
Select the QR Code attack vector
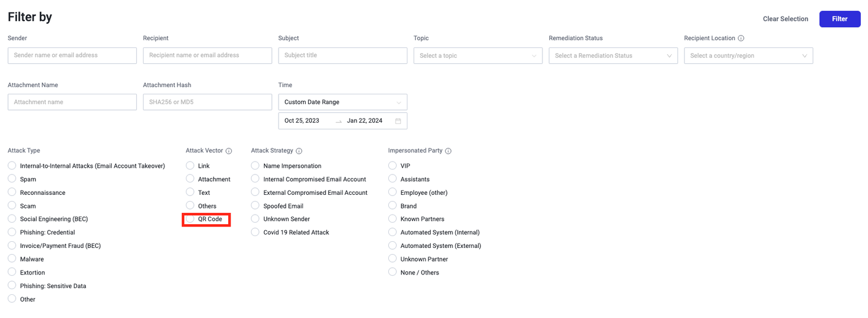[x=190, y=219]
